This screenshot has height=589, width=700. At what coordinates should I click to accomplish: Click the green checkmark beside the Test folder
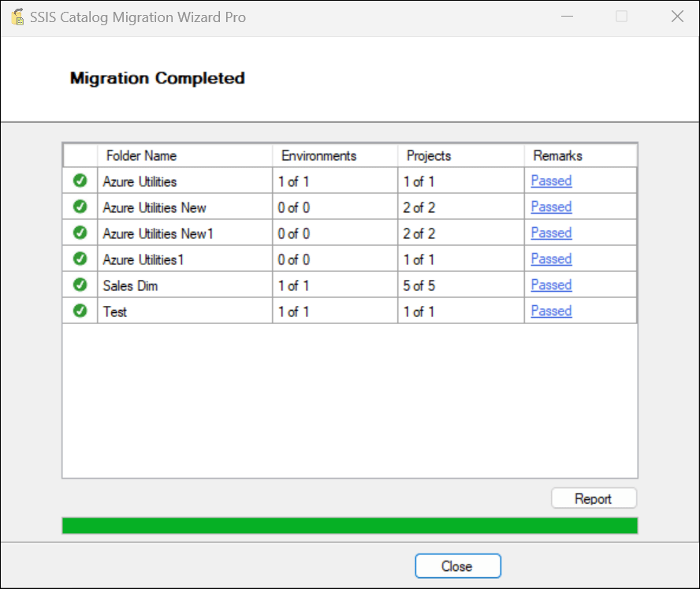click(80, 311)
